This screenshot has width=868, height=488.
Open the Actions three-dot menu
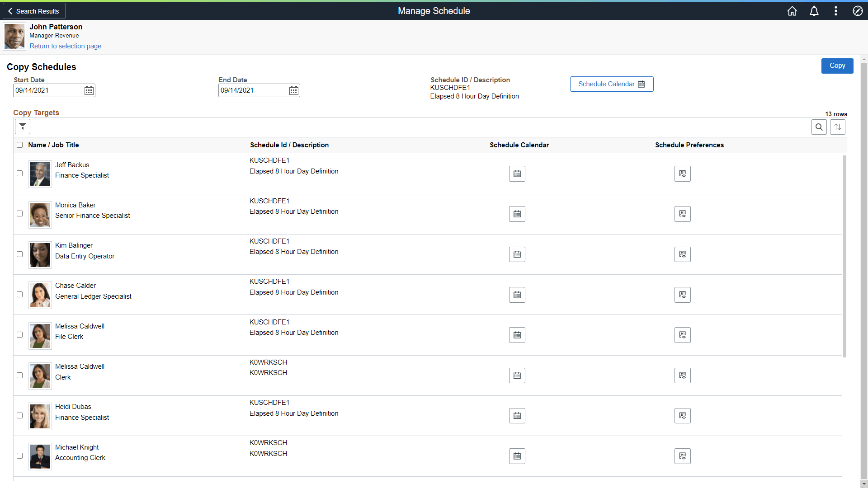click(x=836, y=11)
